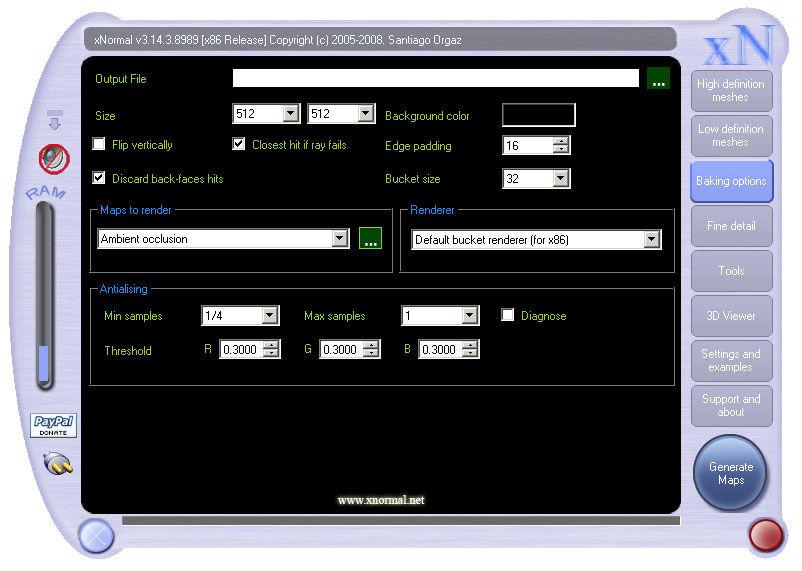802x571 pixels.
Task: Click the Background color swatch
Action: (x=539, y=115)
